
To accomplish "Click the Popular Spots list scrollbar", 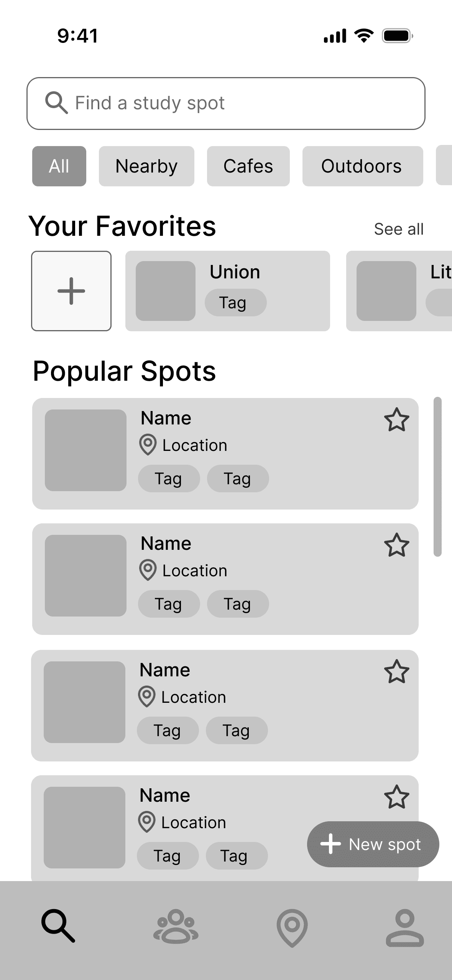I will 437,477.
